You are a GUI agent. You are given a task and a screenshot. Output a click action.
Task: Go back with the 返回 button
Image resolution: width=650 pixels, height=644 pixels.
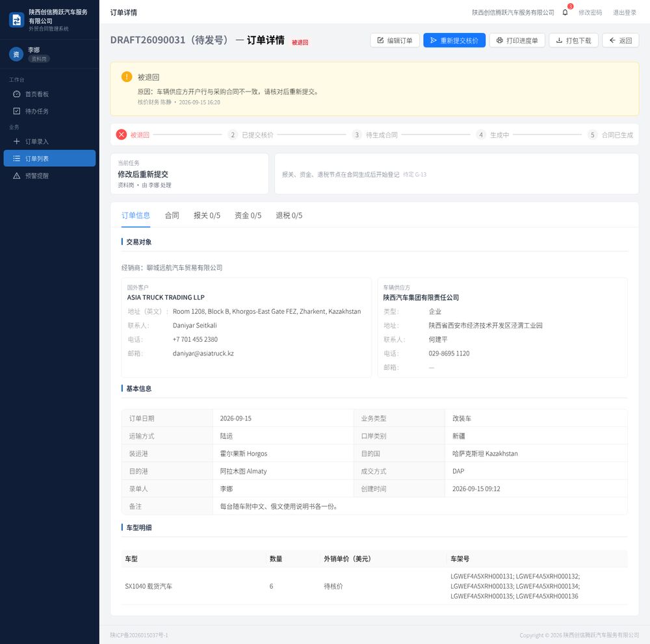click(620, 40)
